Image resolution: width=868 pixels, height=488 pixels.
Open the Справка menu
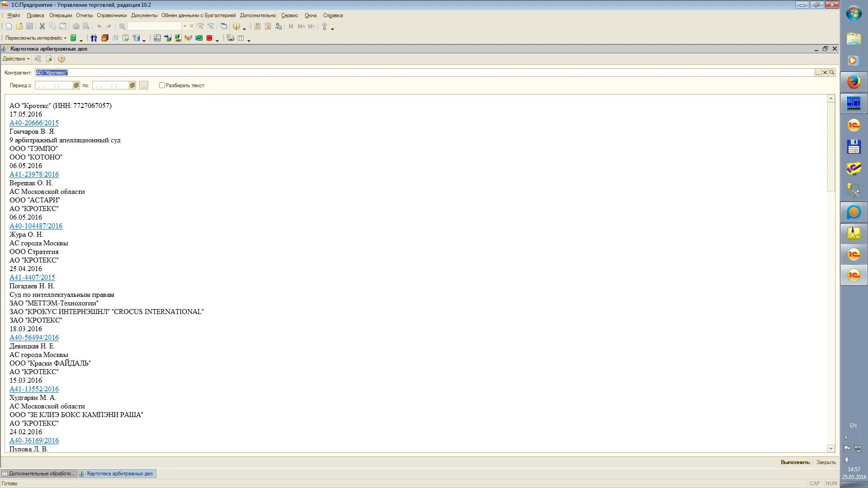click(333, 15)
